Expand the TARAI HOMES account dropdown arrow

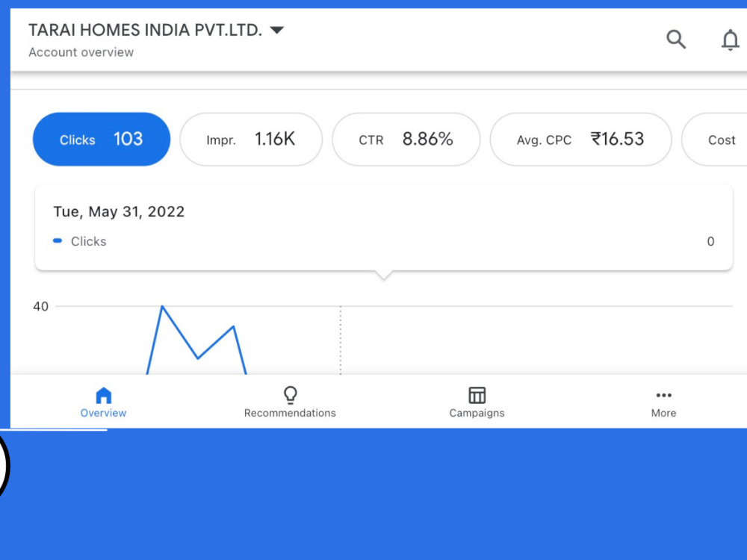[x=277, y=31]
